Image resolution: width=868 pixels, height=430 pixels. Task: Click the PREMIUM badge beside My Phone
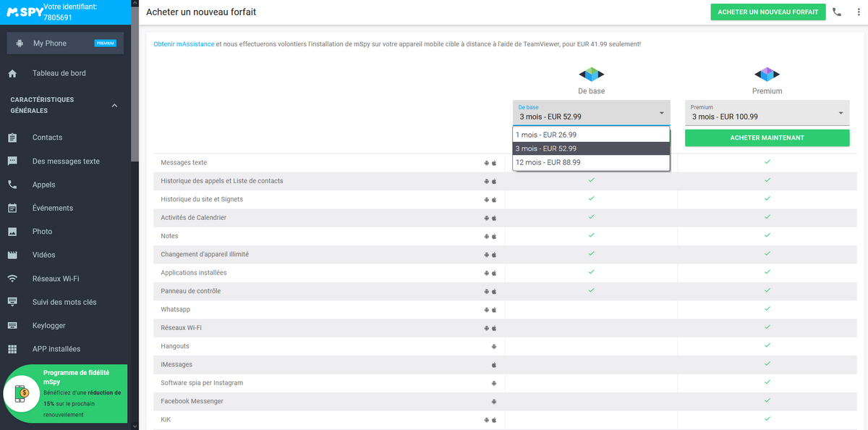pos(106,43)
